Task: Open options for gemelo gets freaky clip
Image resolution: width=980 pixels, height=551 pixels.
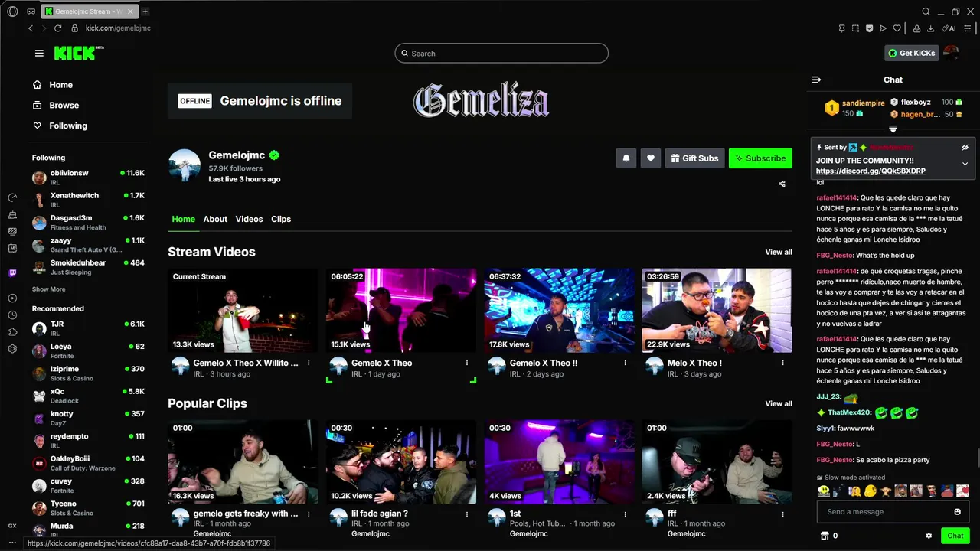Action: (x=309, y=514)
